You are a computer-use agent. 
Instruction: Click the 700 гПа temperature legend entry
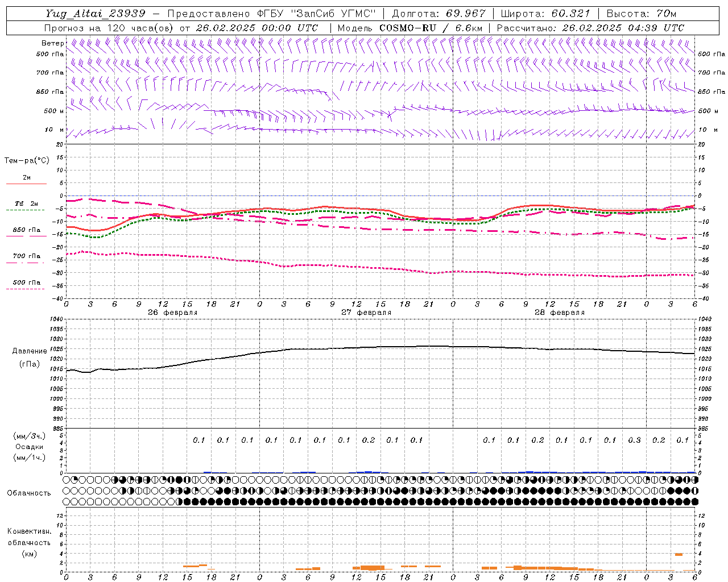(x=27, y=256)
